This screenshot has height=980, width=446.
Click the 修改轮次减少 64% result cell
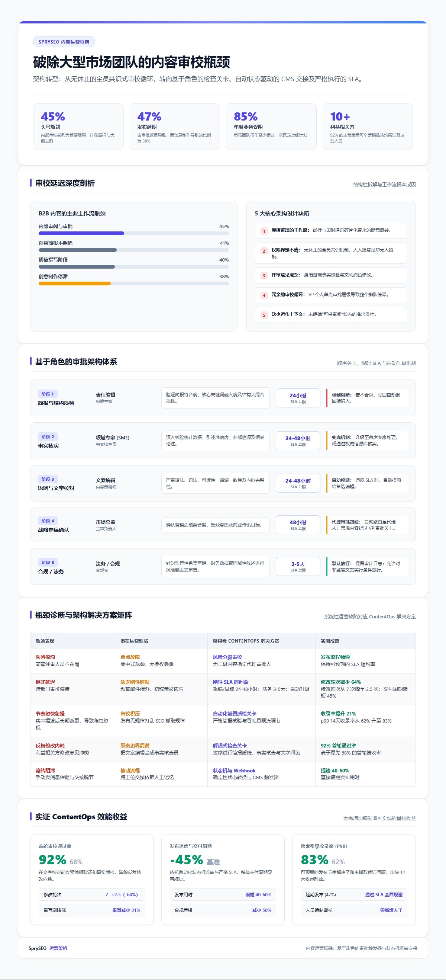[365, 689]
